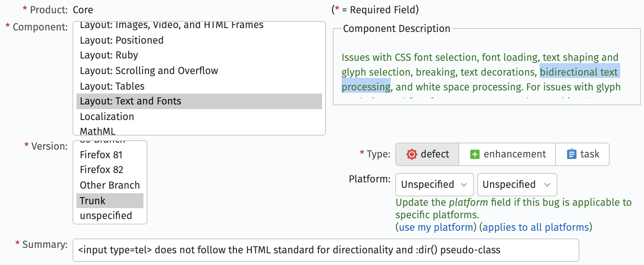The image size is (644, 265).
Task: Click the "use my platform" link
Action: click(x=436, y=227)
